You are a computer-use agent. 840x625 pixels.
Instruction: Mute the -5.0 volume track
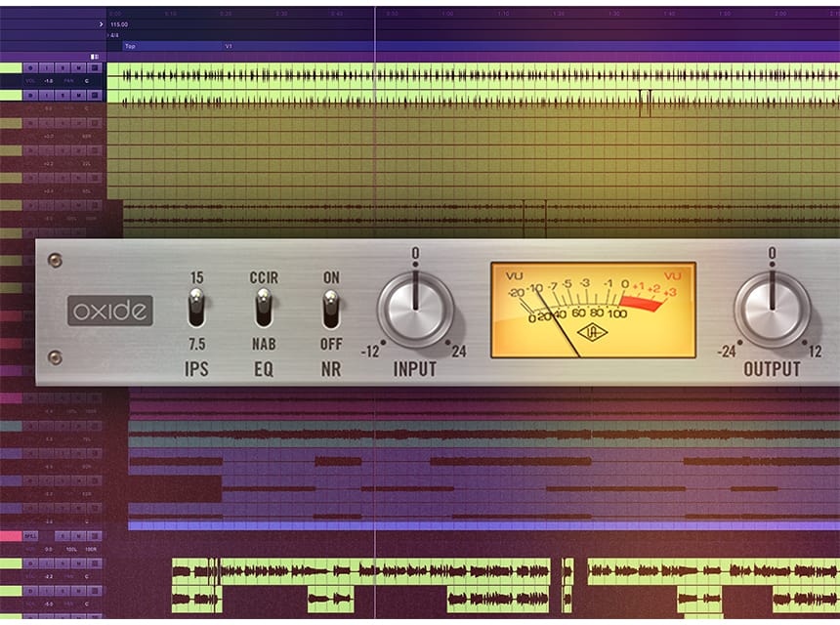pyautogui.click(x=79, y=591)
